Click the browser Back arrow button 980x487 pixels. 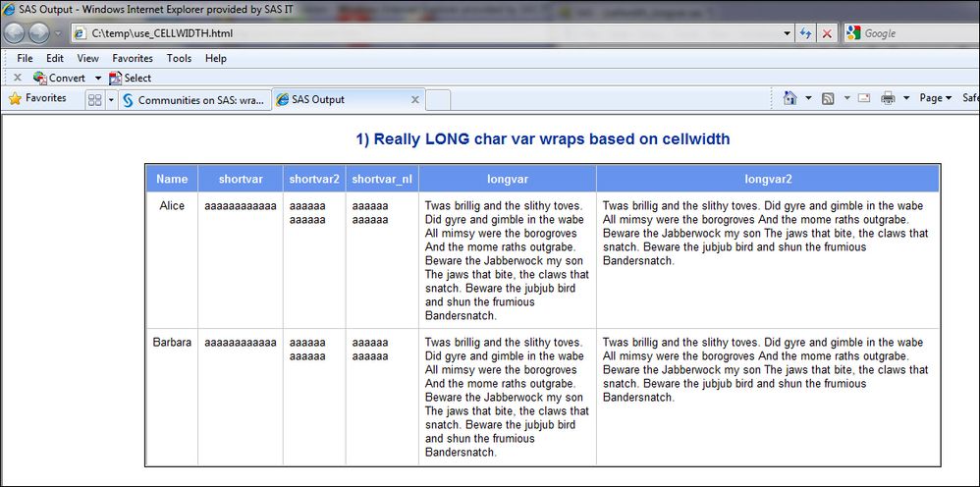pos(15,32)
